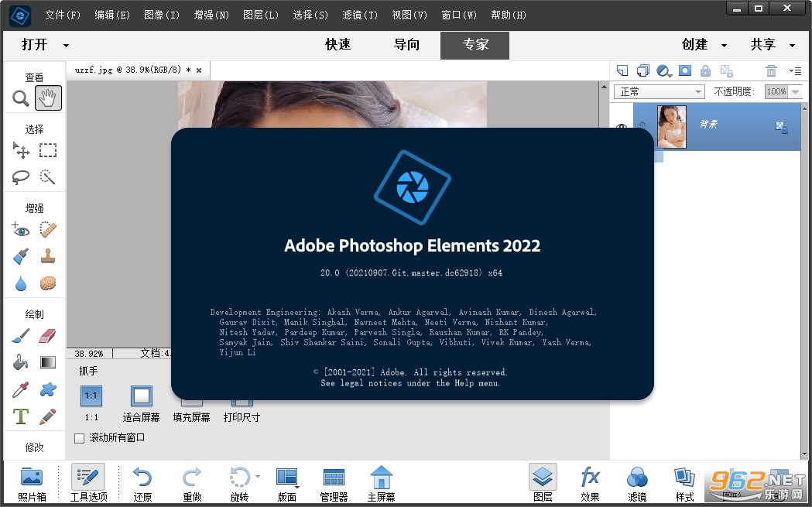The image size is (812, 507).
Task: Select the Custom Shape tool
Action: pos(48,389)
